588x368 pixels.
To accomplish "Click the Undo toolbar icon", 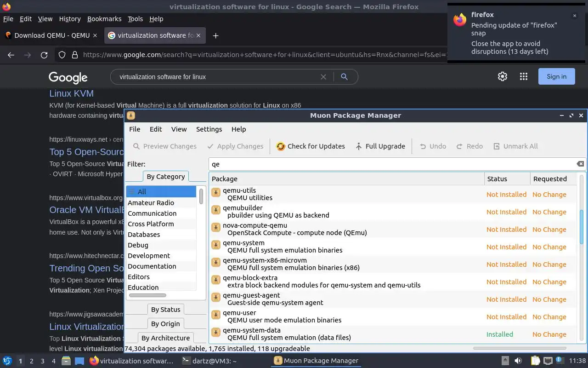I will (x=423, y=146).
